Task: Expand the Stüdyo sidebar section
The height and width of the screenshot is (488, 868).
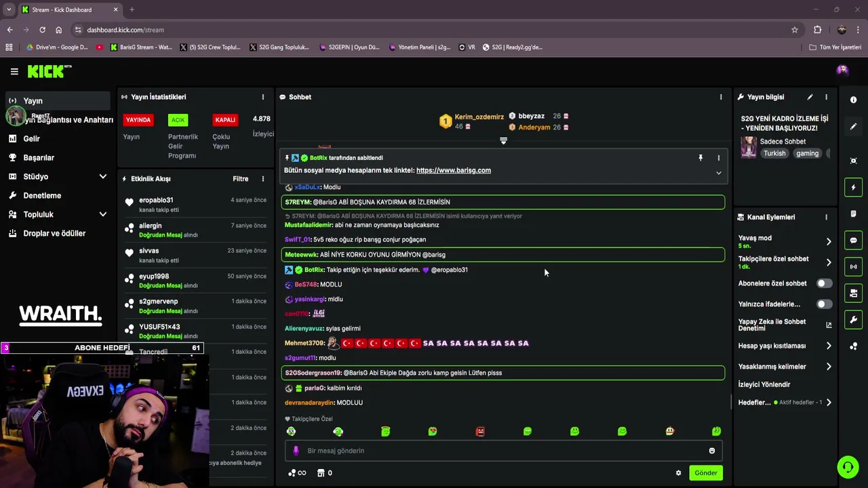Action: (x=103, y=176)
